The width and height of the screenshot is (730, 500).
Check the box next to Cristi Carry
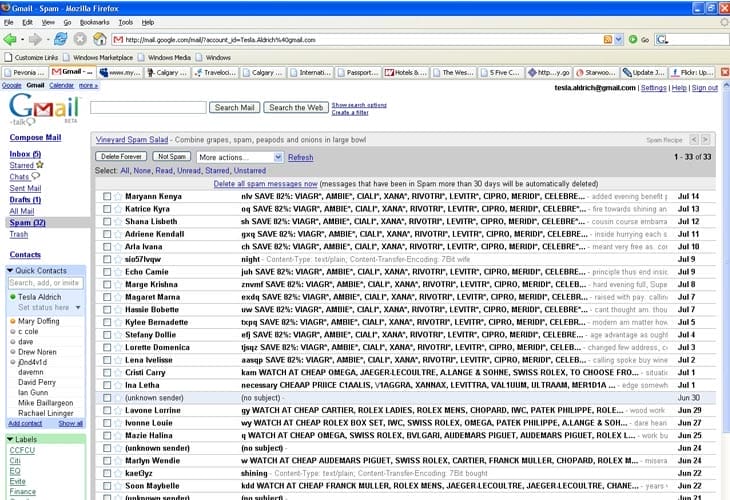coord(107,372)
